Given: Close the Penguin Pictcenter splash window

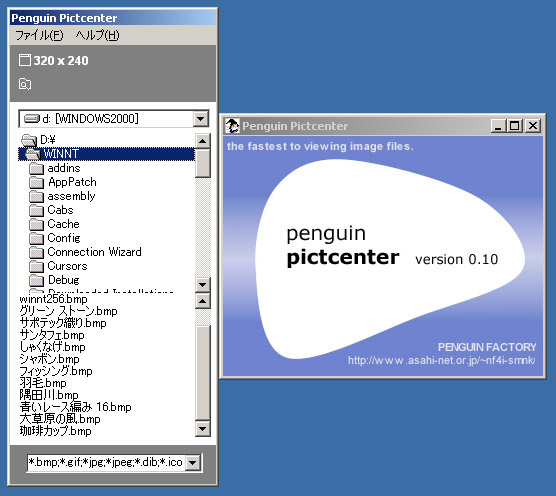Looking at the screenshot, I should (533, 126).
